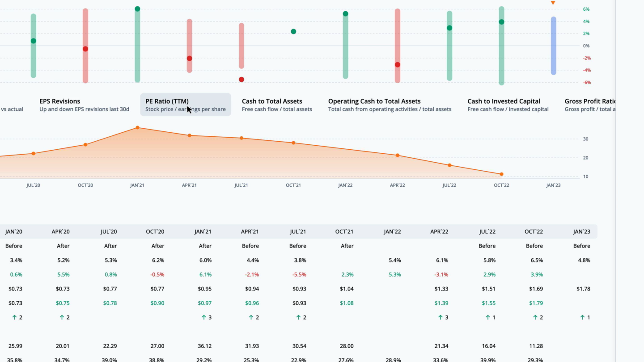Click the up-arrow revision icon in JAN`21 column
The width and height of the screenshot is (644, 362).
pyautogui.click(x=204, y=317)
